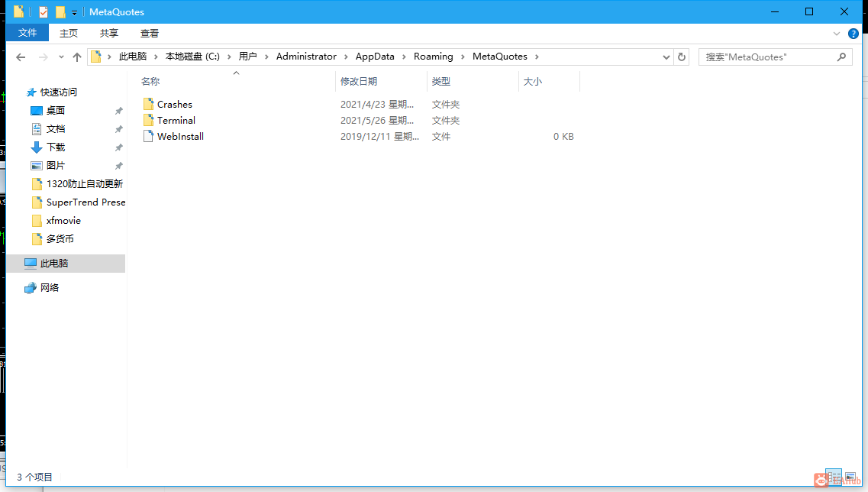The image size is (868, 492).
Task: Refresh the MetaQuotes folder view
Action: (682, 57)
